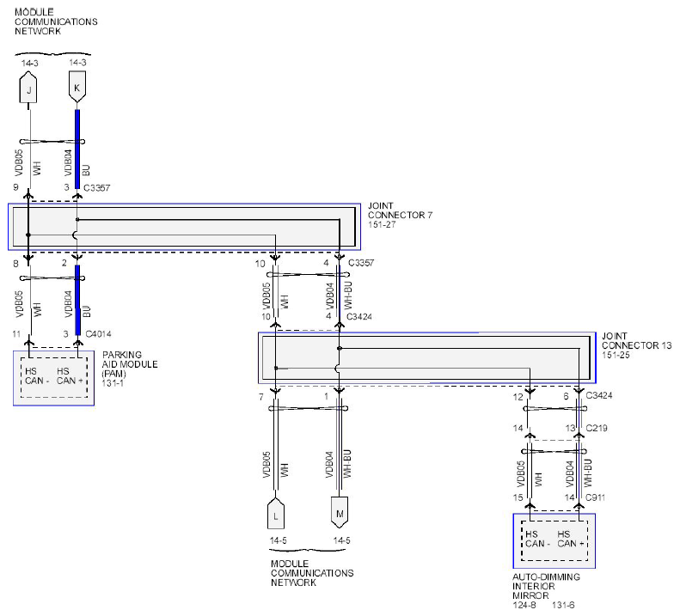Select the Joint Connector 7 box
Image resolution: width=680 pixels, height=616 pixels.
(x=184, y=227)
